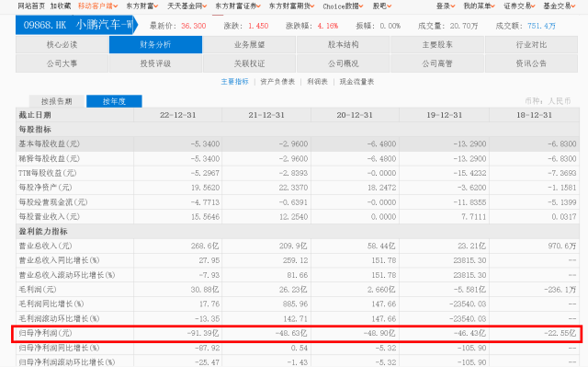Open the 现金流量表 link
Screen dimensions: 588x367
[356, 82]
